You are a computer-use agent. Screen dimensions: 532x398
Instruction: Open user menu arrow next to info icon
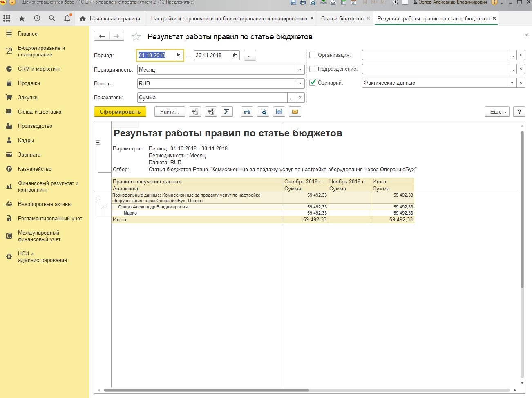pyautogui.click(x=502, y=3)
